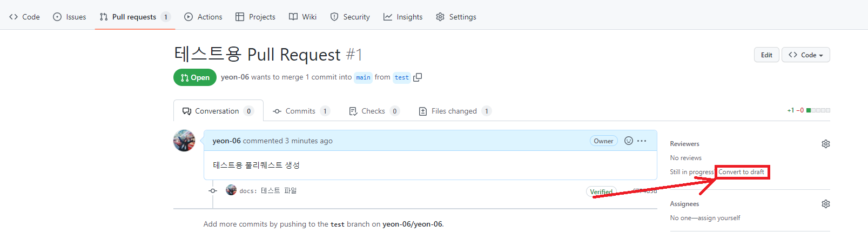Open yeon-06 profile link in comment header
The height and width of the screenshot is (232, 868).
point(226,141)
